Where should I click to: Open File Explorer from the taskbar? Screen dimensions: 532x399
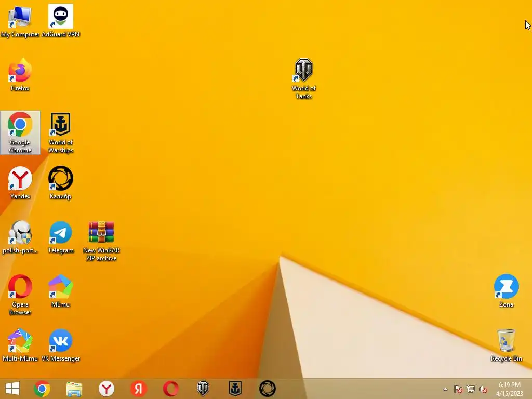(x=74, y=389)
